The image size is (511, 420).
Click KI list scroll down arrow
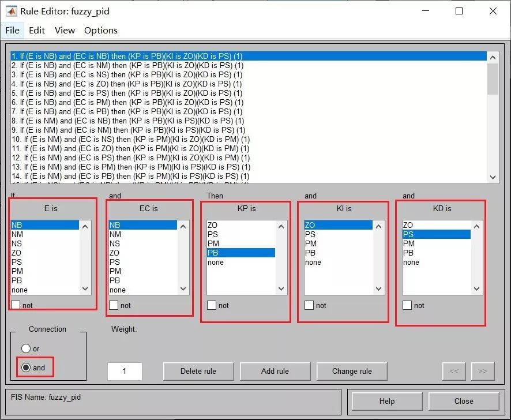point(379,288)
